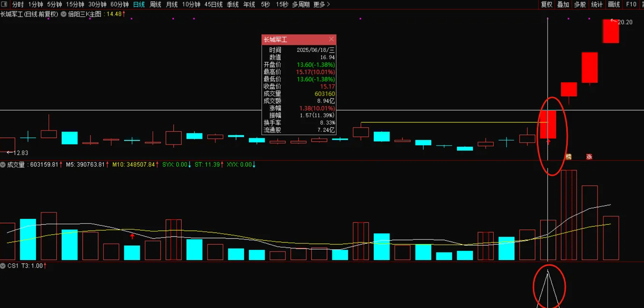Click the 复权 adjustment button
The width and height of the screenshot is (644, 308).
546,4
